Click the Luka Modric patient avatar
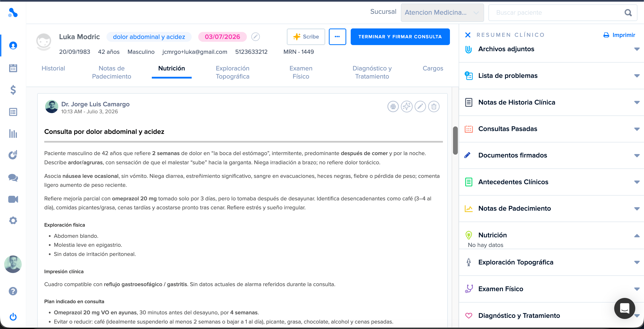The height and width of the screenshot is (329, 644). pyautogui.click(x=44, y=42)
